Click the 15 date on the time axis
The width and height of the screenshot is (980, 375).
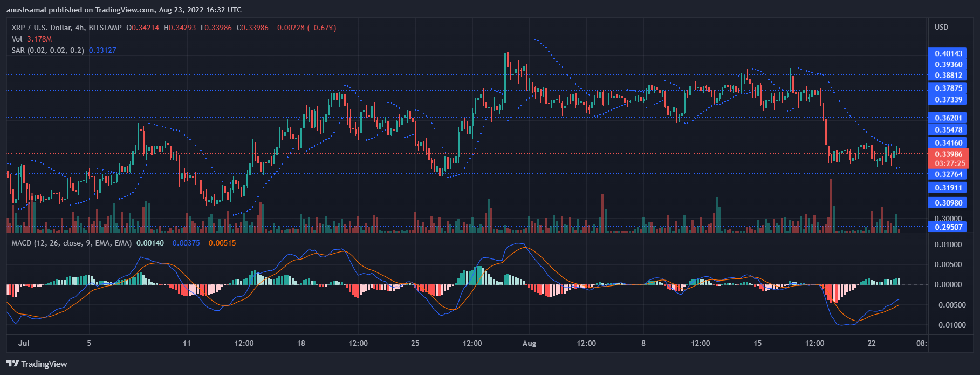click(757, 343)
